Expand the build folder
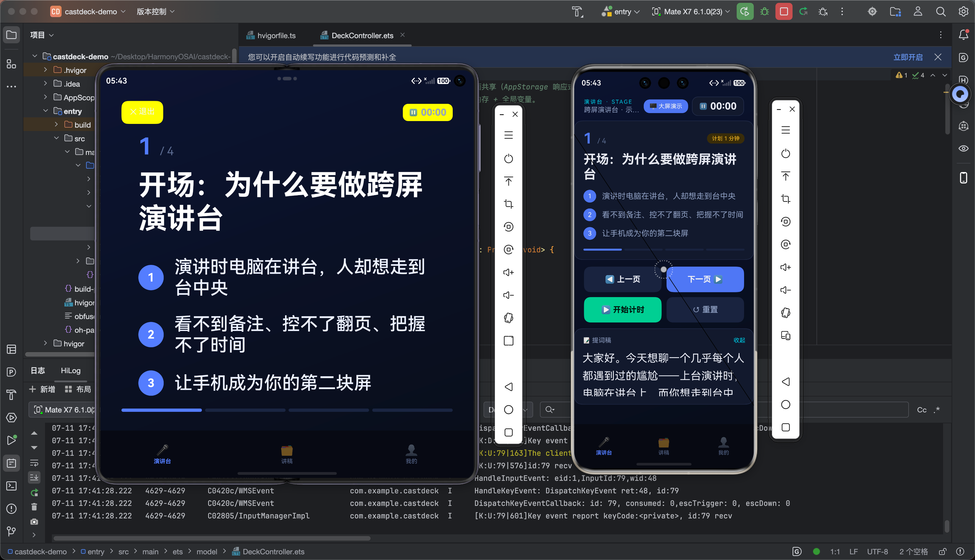Screen dimensions: 975x560 pos(56,124)
